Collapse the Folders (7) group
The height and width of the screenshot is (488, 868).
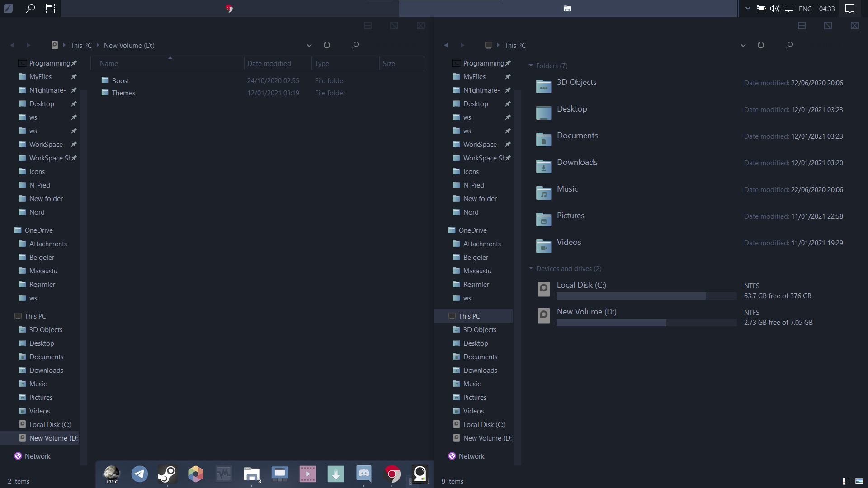click(531, 66)
